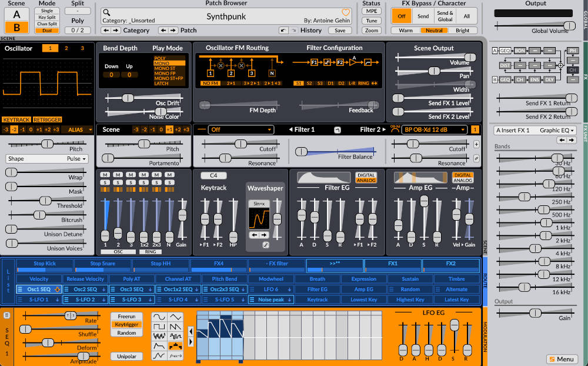Open the oscillator Shape Pulse dropdown
588x366 pixels.
coord(47,159)
